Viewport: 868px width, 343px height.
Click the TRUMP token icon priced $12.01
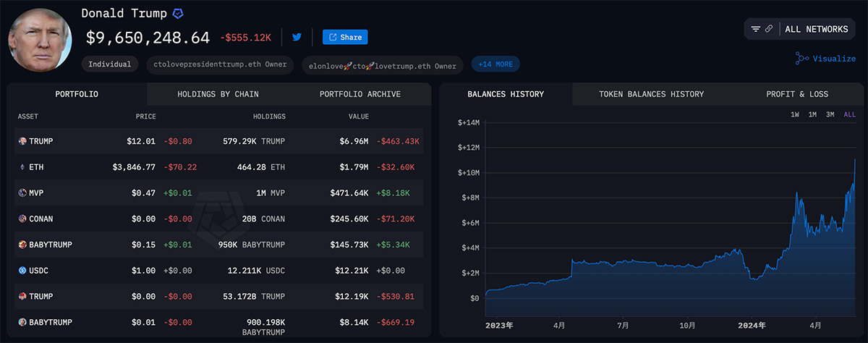[22, 141]
